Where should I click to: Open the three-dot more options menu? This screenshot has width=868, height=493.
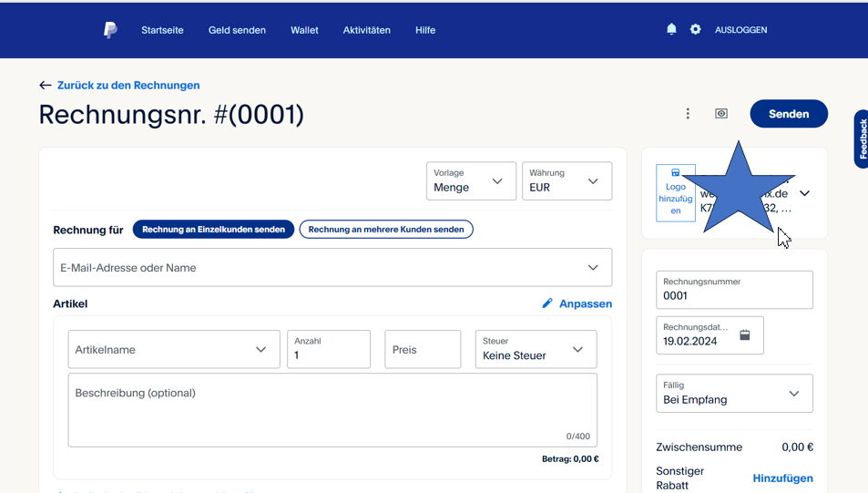click(688, 114)
